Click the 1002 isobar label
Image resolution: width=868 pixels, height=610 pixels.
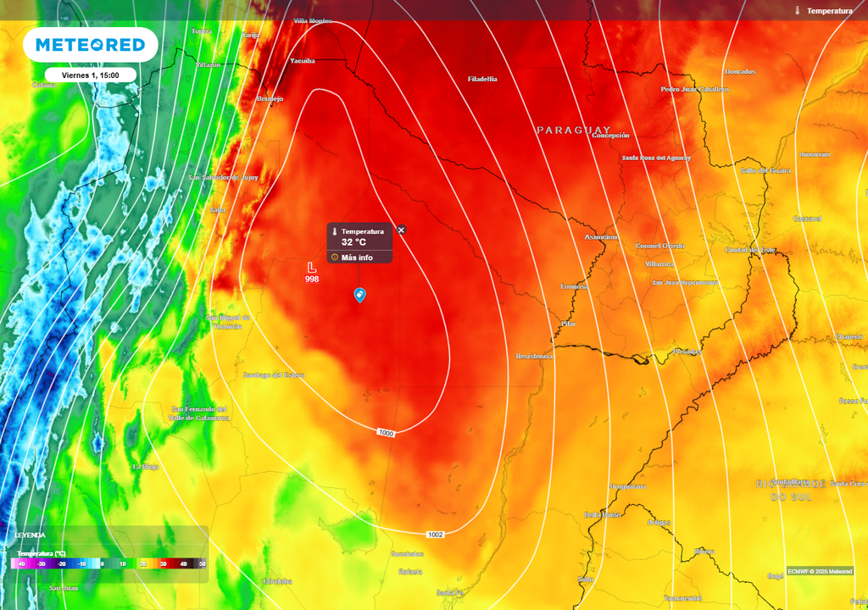coord(435,535)
